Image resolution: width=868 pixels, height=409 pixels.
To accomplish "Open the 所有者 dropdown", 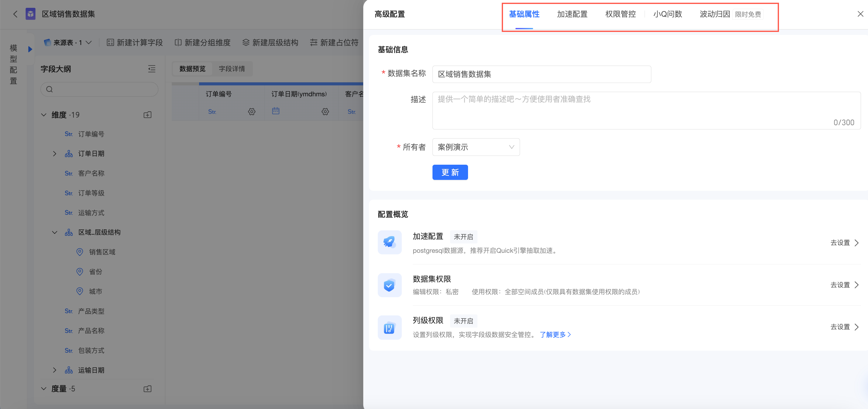I will pyautogui.click(x=475, y=147).
